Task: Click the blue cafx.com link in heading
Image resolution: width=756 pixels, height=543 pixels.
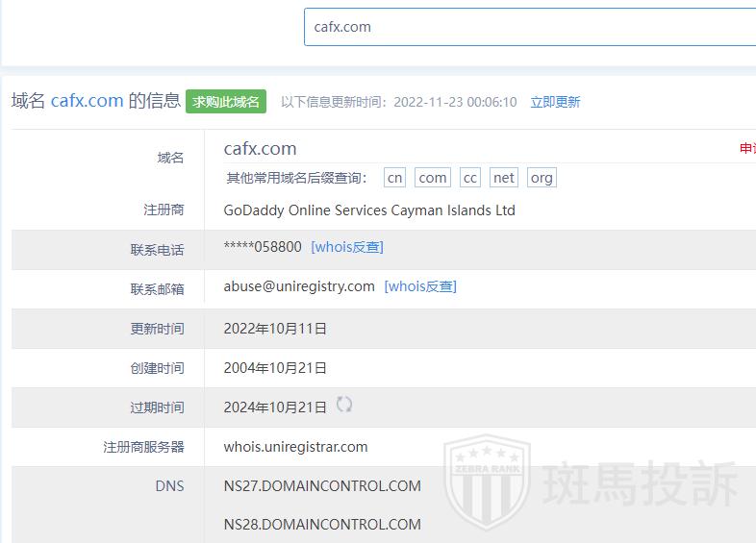Action: coord(88,101)
